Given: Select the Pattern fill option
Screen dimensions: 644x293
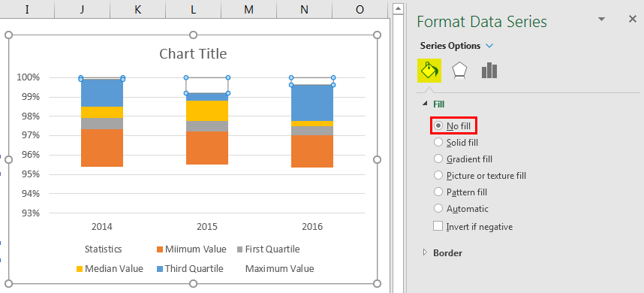Looking at the screenshot, I should tap(460, 192).
